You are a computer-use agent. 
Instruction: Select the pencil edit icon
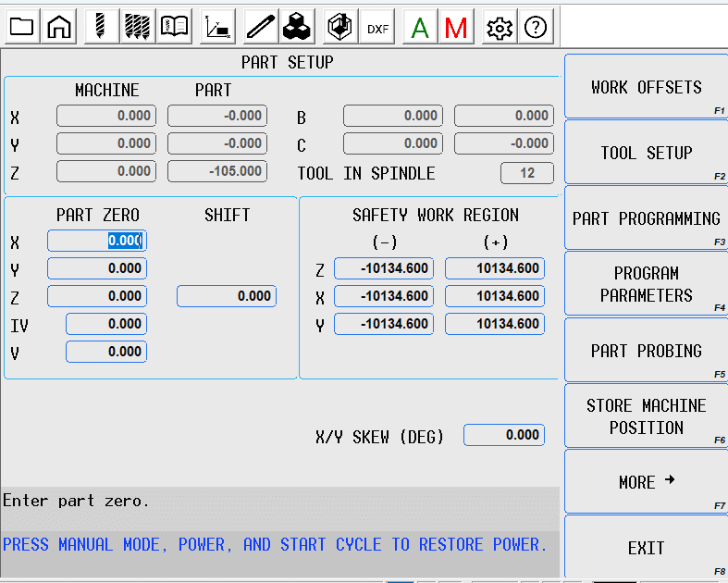click(261, 27)
